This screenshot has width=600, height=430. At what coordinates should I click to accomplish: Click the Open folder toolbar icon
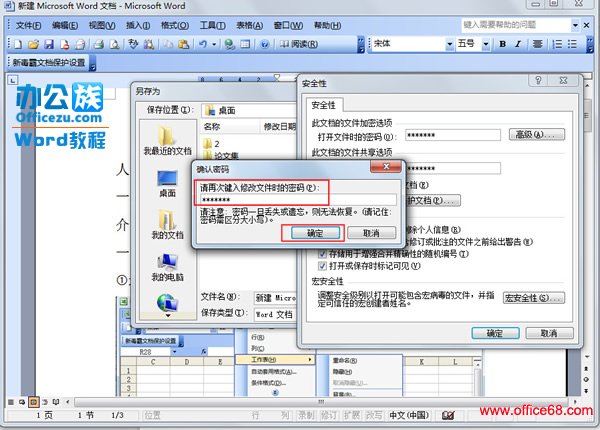[x=33, y=44]
